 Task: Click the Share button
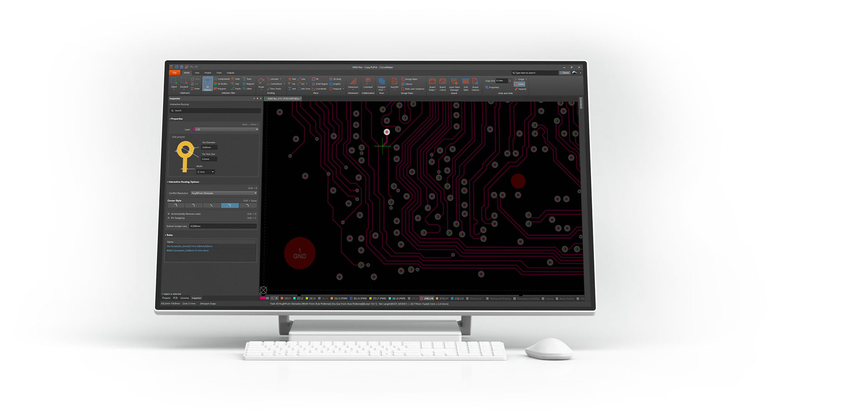565,73
